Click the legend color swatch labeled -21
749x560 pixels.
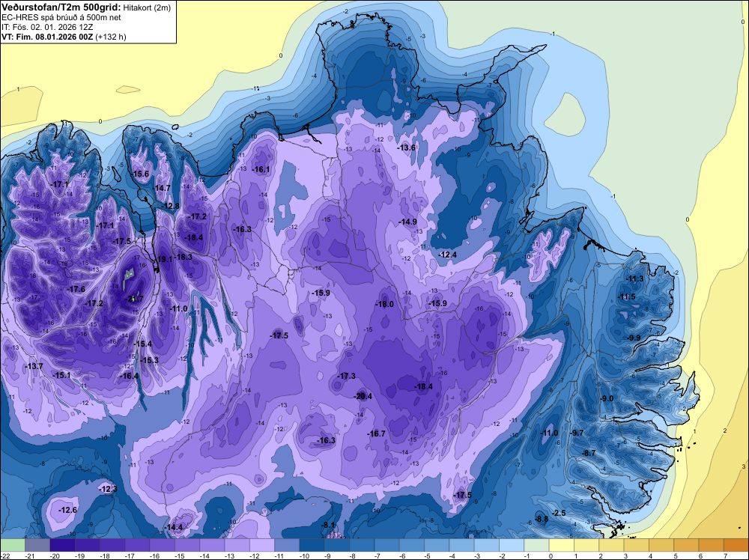tap(37, 545)
